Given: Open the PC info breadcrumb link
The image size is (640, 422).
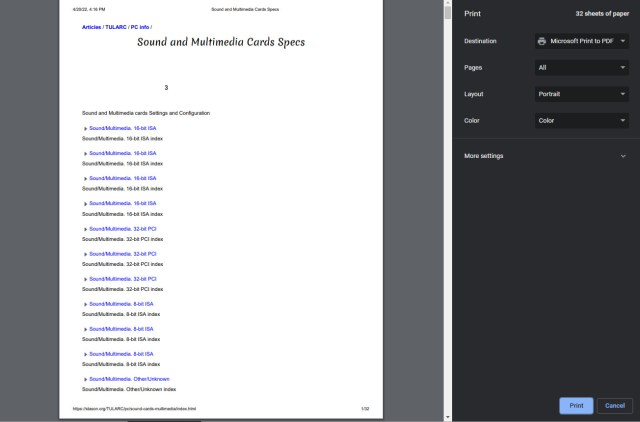Looking at the screenshot, I should coord(140,27).
